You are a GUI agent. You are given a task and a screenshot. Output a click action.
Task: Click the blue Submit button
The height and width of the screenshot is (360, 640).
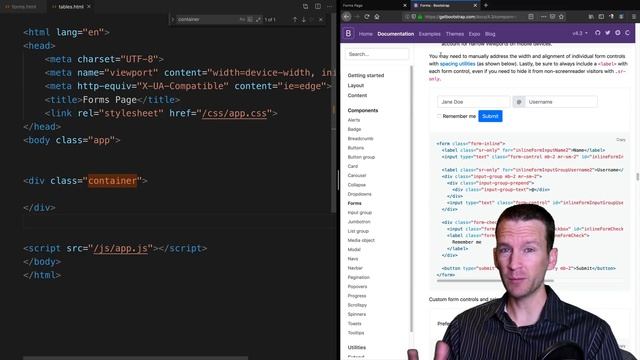(x=490, y=116)
